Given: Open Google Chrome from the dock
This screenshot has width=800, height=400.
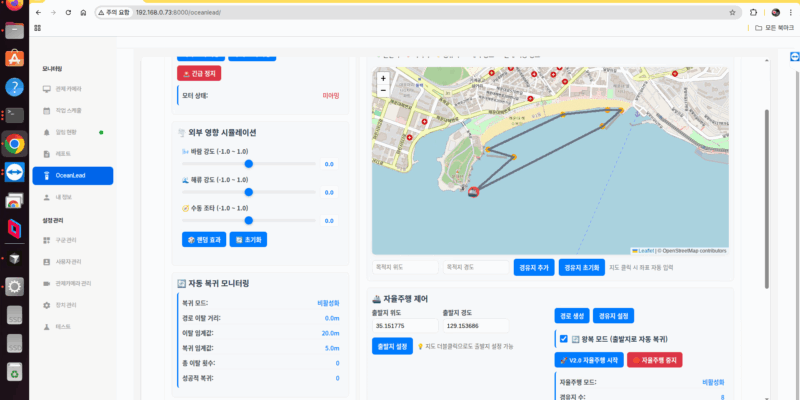Looking at the screenshot, I should (x=14, y=143).
